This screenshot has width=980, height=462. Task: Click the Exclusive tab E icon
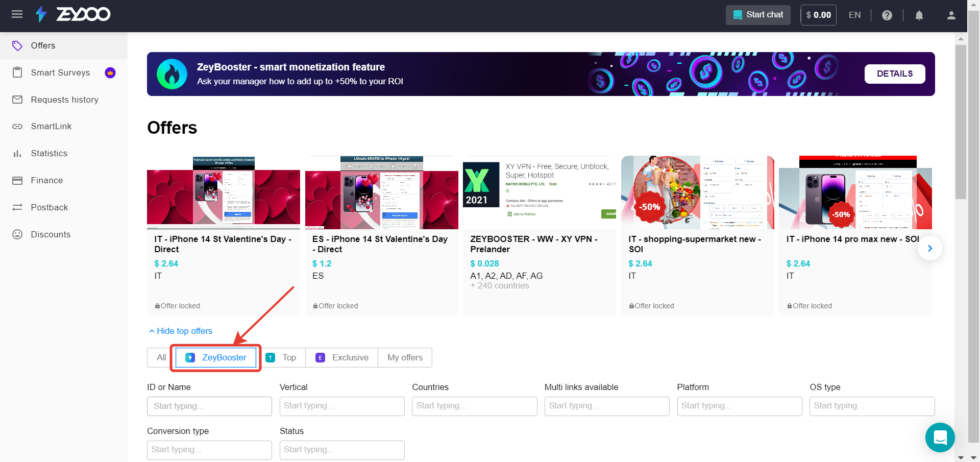click(x=320, y=358)
